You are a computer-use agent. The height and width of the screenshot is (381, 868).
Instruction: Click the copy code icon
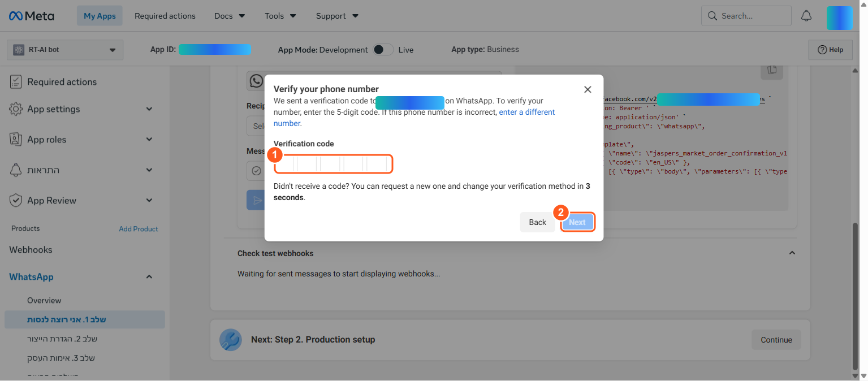[x=772, y=70]
